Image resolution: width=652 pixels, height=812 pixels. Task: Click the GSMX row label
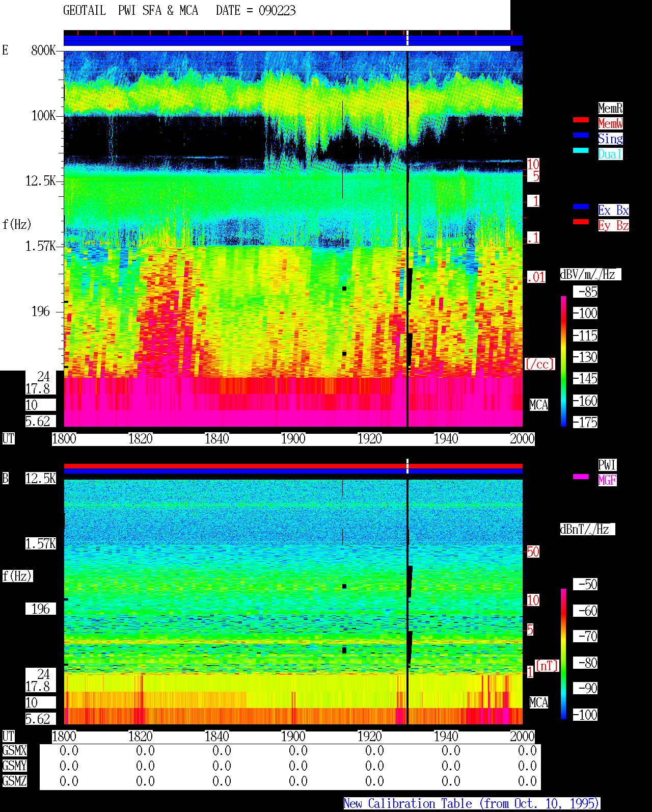pyautogui.click(x=14, y=750)
